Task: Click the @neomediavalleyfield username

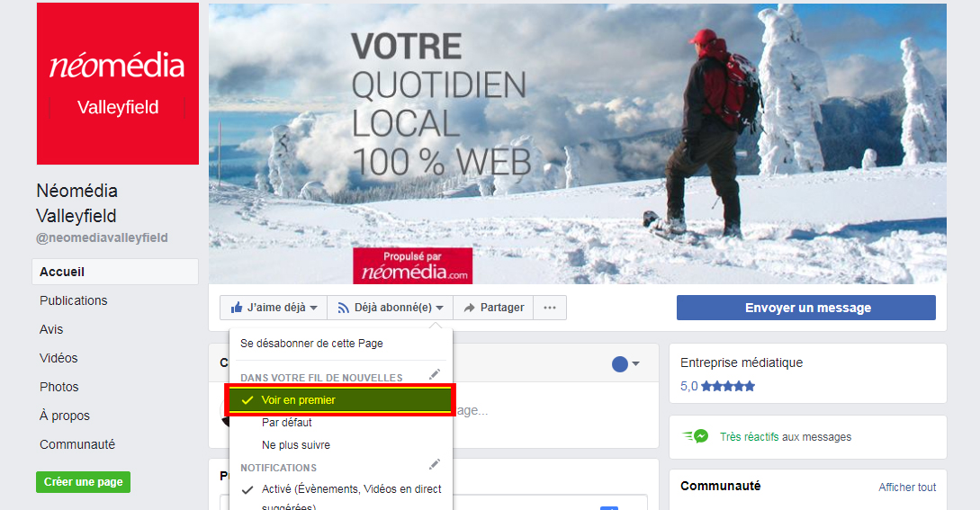Action: click(102, 237)
